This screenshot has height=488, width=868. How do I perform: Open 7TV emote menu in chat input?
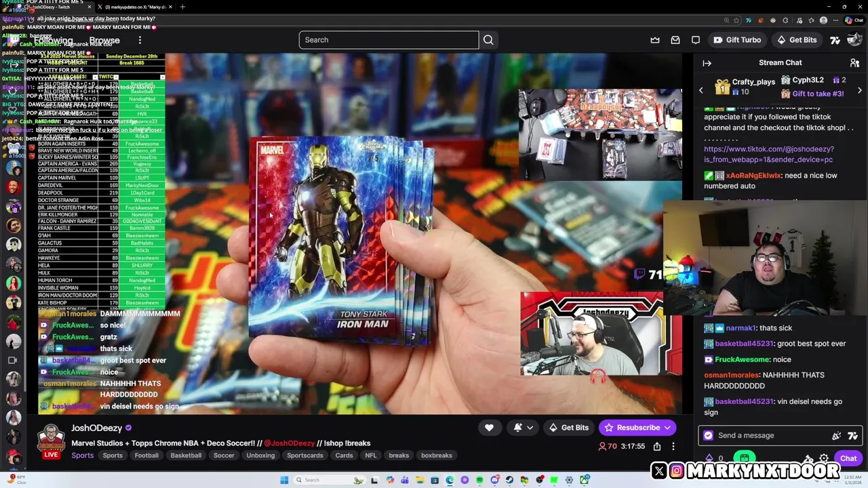(853, 436)
